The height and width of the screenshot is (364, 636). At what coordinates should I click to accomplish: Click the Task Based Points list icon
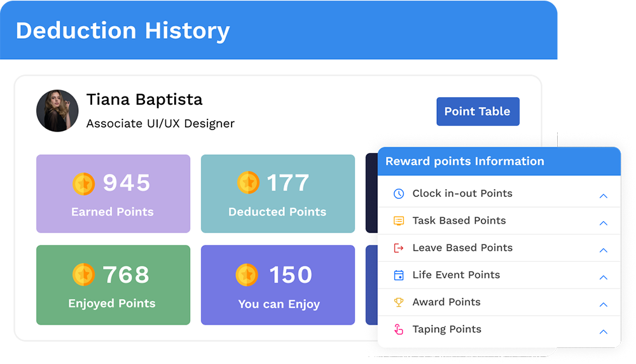[x=399, y=221]
